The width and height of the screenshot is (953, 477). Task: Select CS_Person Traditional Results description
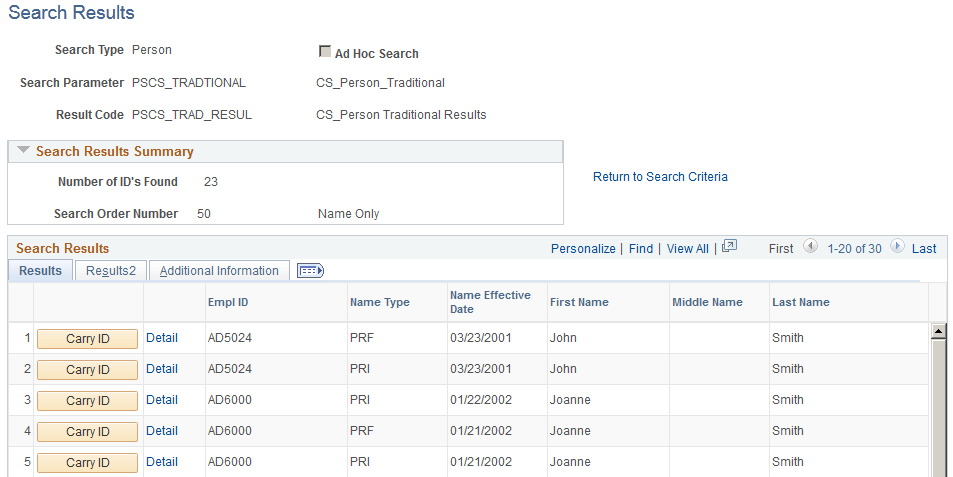pos(401,115)
